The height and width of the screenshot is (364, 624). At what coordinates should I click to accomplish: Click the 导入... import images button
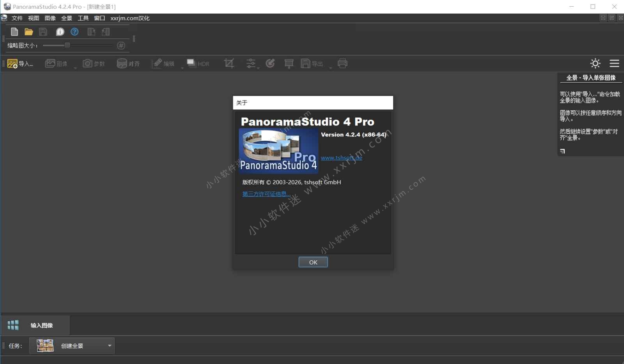click(x=20, y=64)
